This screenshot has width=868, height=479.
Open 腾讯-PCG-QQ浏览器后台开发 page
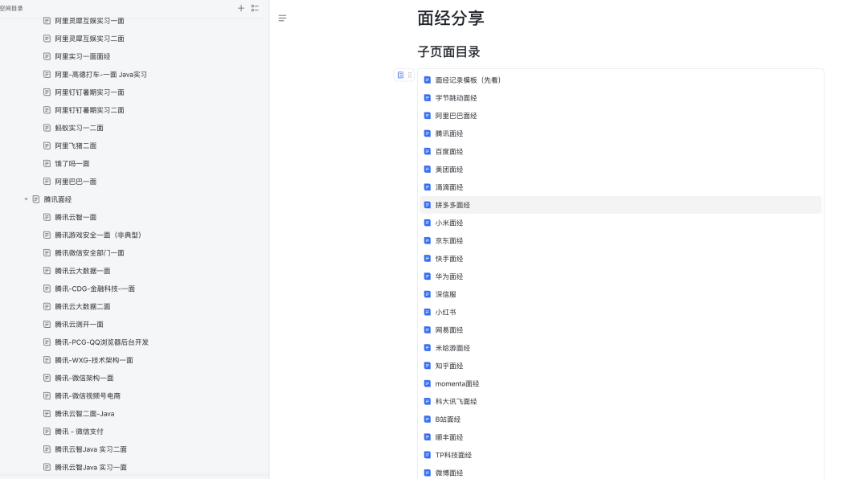point(101,342)
